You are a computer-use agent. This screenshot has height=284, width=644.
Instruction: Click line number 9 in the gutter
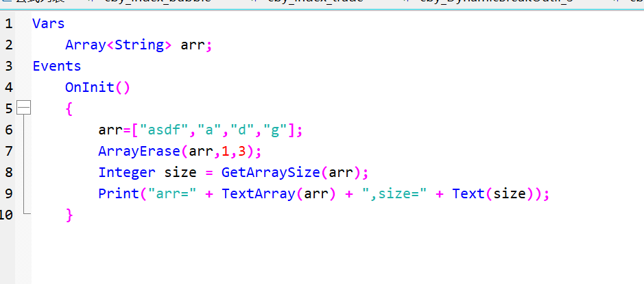pos(8,193)
